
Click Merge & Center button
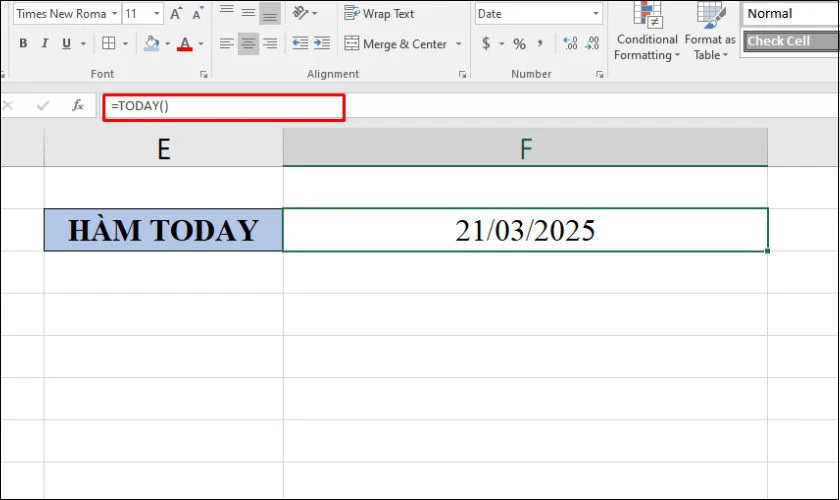(x=395, y=44)
